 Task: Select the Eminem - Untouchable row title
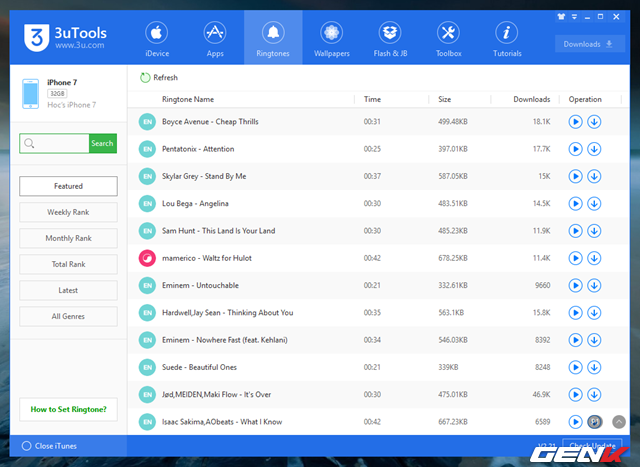tap(200, 285)
